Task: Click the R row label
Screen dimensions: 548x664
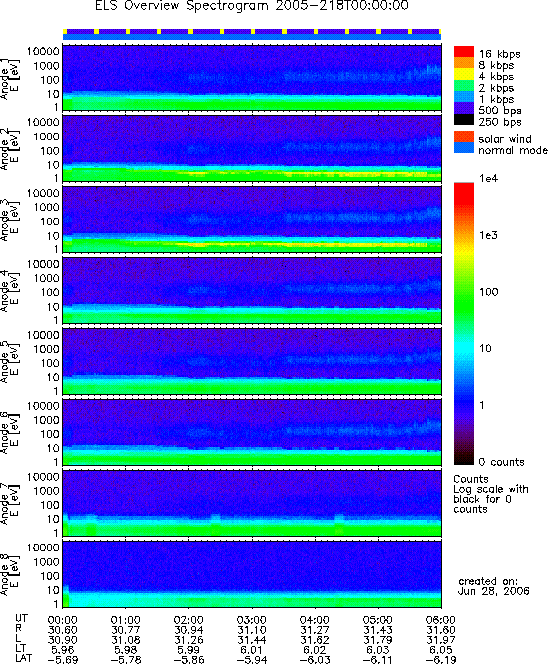Action: (x=18, y=628)
